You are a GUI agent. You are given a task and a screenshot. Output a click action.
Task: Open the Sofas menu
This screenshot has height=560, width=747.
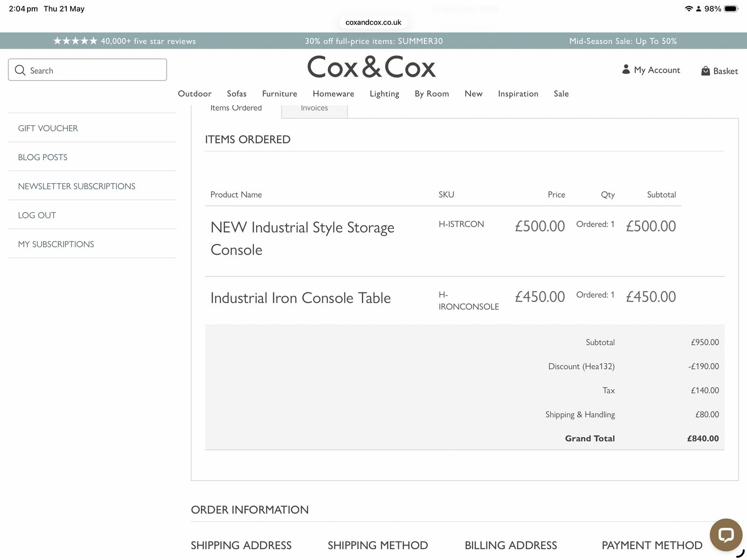click(x=237, y=93)
